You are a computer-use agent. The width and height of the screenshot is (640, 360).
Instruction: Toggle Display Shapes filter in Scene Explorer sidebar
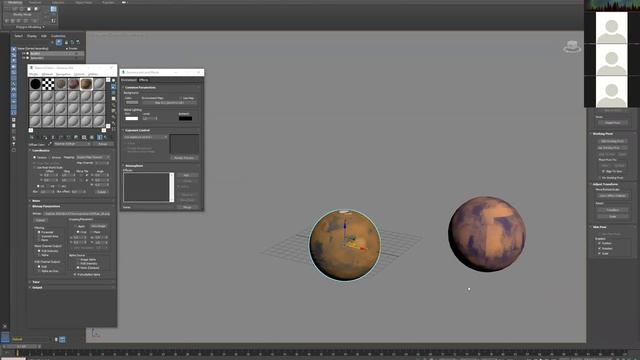(13, 55)
